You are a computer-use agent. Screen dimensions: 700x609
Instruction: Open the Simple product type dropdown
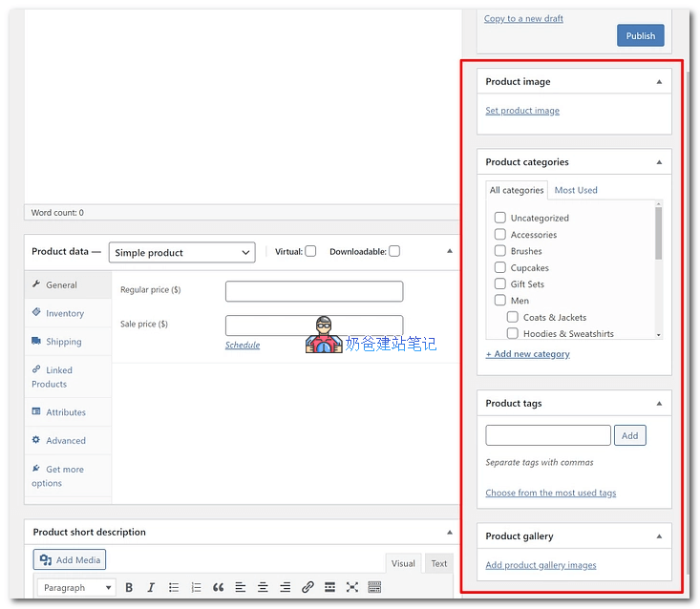(x=182, y=252)
